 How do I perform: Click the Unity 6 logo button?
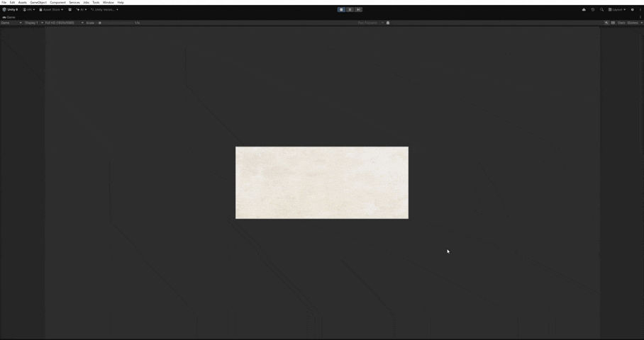pyautogui.click(x=10, y=9)
